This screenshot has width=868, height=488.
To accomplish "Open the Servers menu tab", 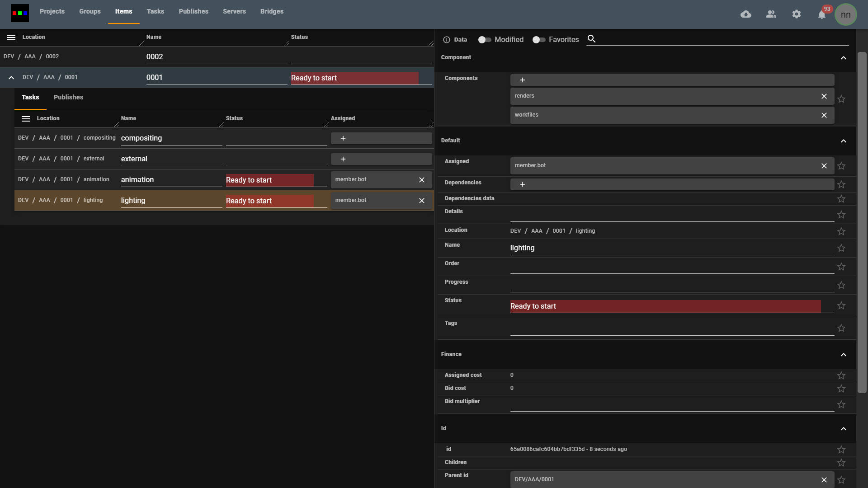I will click(234, 11).
